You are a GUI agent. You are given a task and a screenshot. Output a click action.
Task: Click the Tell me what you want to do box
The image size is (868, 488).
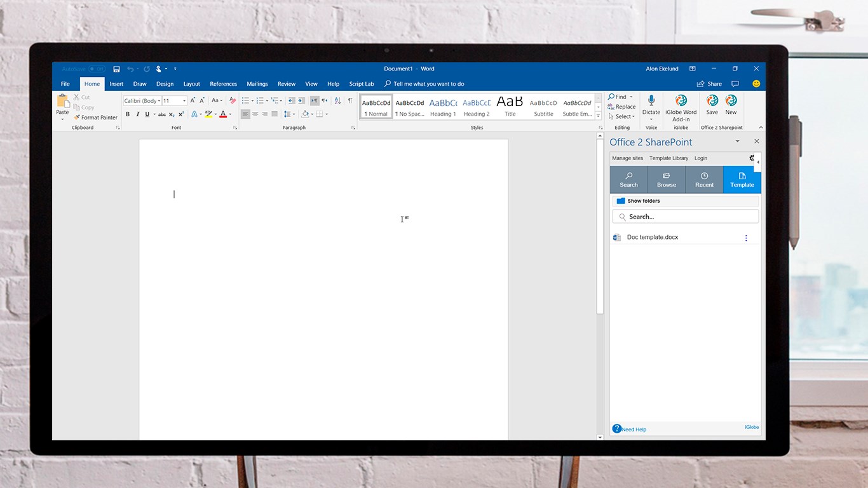424,84
